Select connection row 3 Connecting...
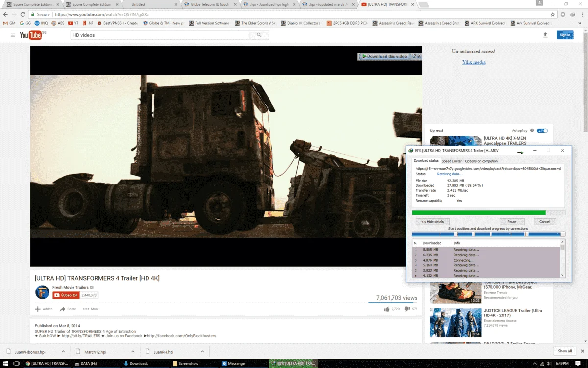This screenshot has width=588, height=368. coord(486,260)
